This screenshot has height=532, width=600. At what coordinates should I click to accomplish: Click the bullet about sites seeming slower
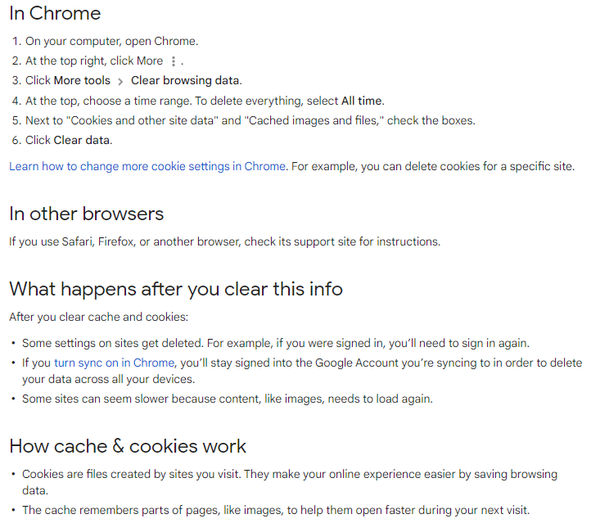[x=227, y=399]
